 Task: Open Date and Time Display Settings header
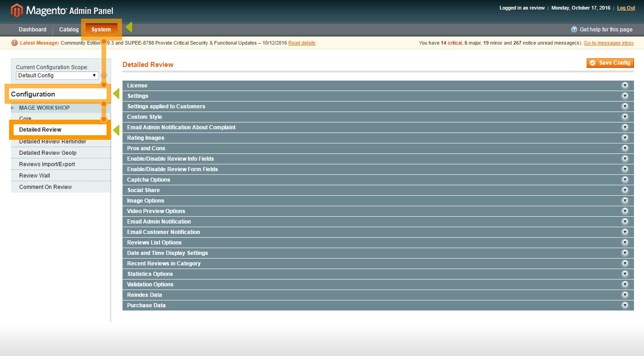click(378, 253)
